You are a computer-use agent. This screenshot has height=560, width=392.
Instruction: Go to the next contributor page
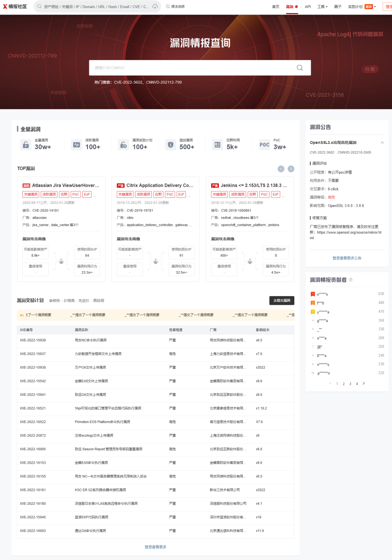pos(364,383)
